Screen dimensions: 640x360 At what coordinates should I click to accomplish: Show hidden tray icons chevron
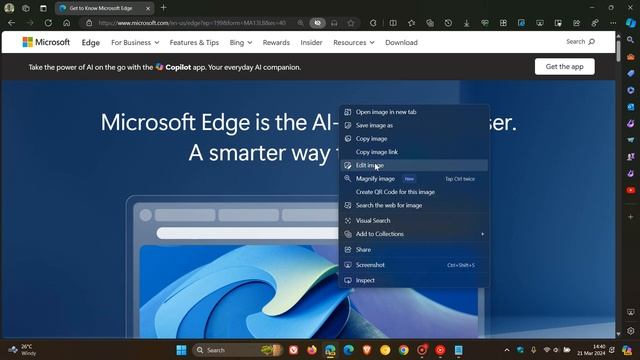click(x=507, y=350)
